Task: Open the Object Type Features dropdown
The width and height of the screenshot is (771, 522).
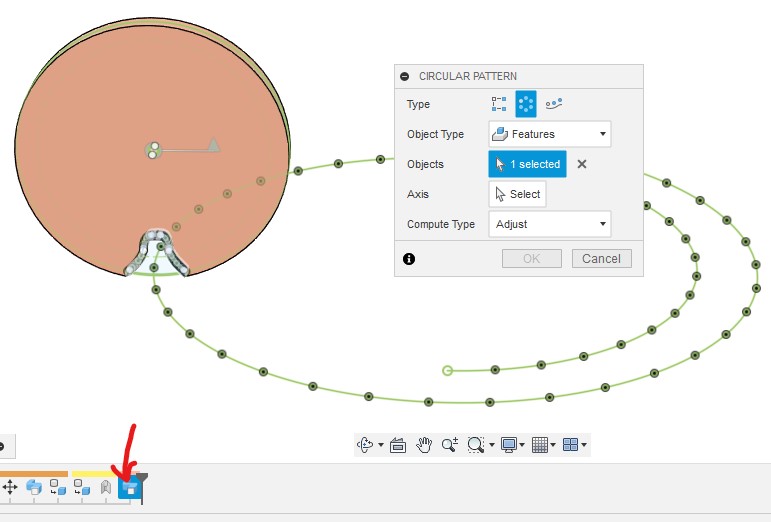Action: [x=549, y=134]
